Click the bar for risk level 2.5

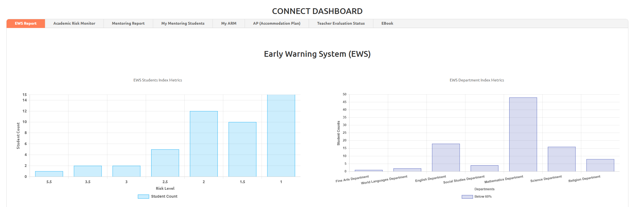click(165, 163)
